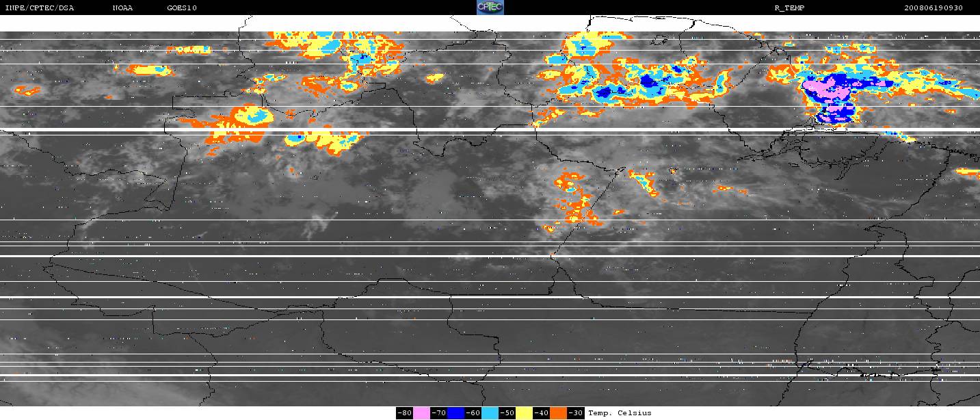This screenshot has width=980, height=420.
Task: Click the yellow legend color swatch
Action: tap(525, 413)
